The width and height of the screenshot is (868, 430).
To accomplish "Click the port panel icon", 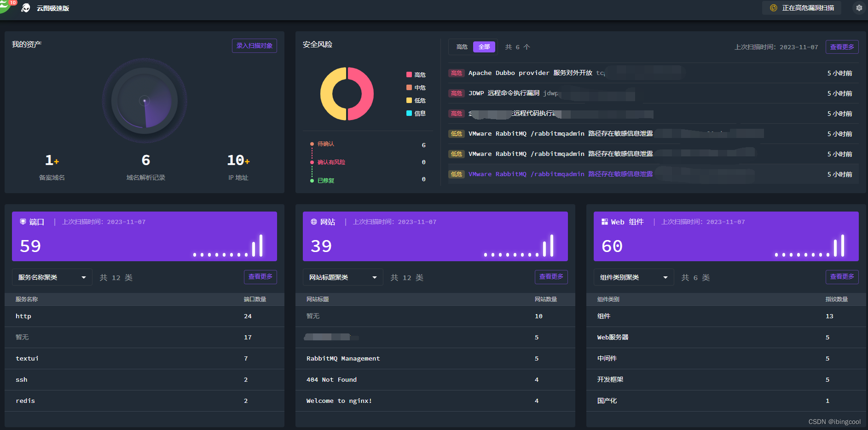I will 23,222.
